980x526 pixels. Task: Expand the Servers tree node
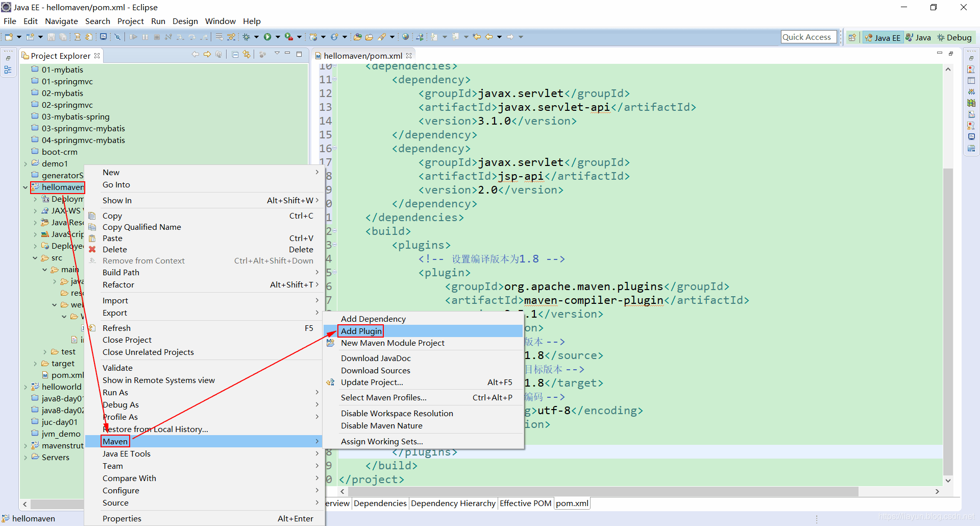(25, 458)
